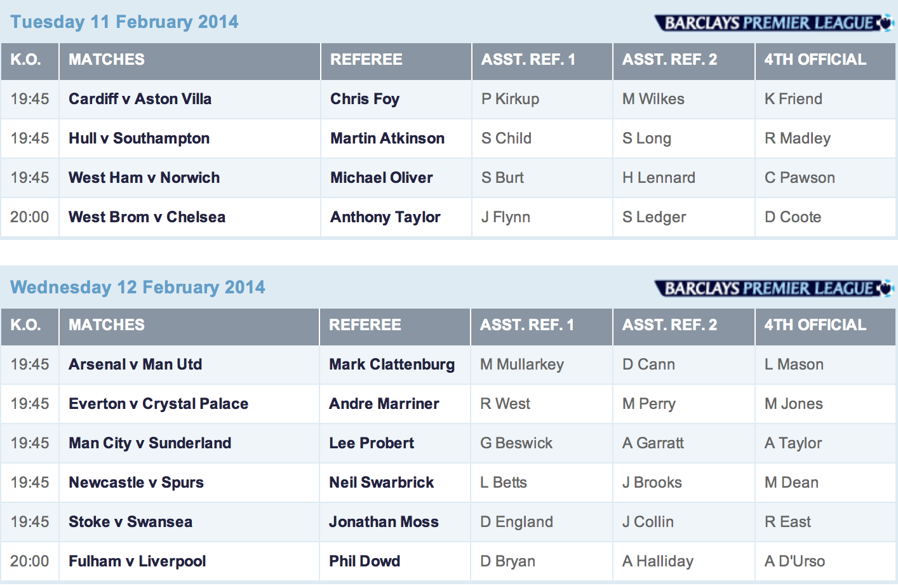Click the Tuesday 11 February 2014 heading
The image size is (898, 588).
(124, 22)
